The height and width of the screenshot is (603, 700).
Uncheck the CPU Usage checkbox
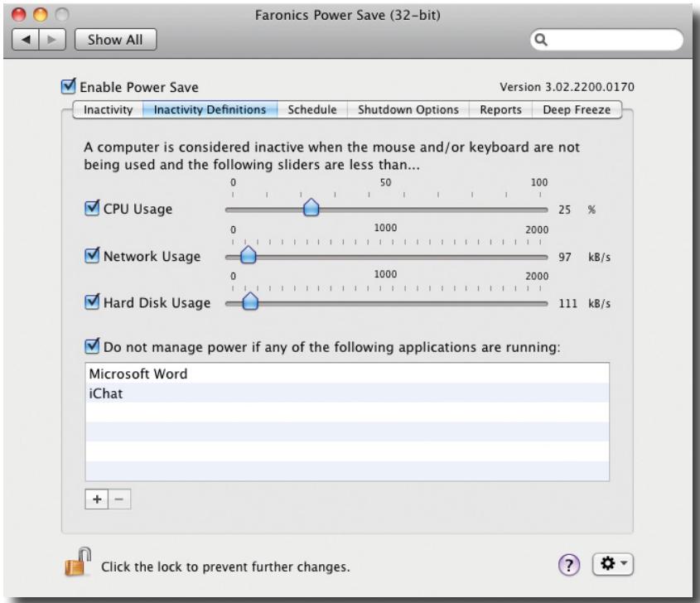(x=91, y=208)
